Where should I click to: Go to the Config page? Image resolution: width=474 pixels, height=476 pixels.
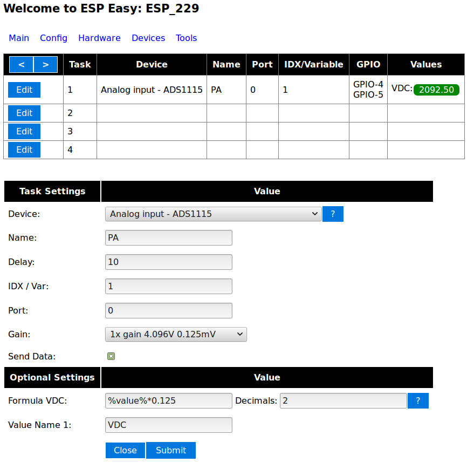point(53,38)
